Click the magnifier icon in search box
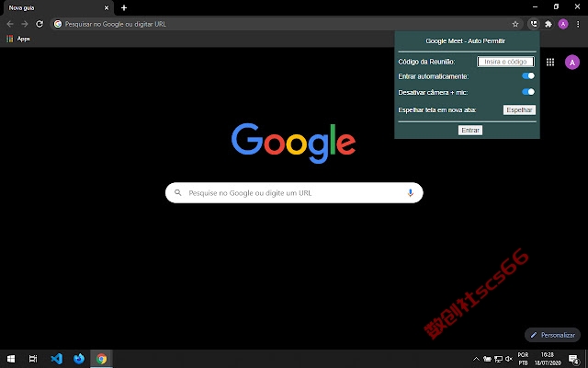Screen dimensions: 588x368 pyautogui.click(x=178, y=192)
